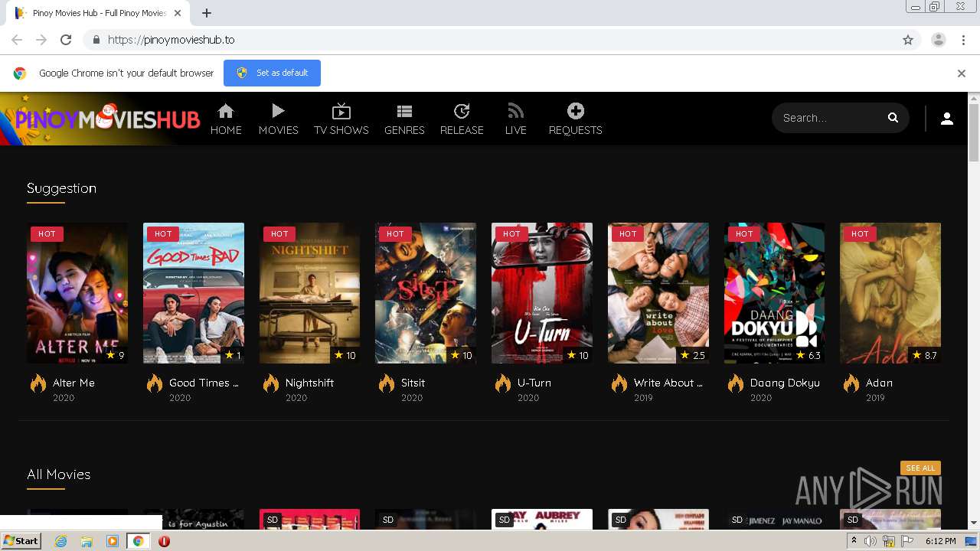
Task: View site info via lock icon
Action: pos(96,40)
